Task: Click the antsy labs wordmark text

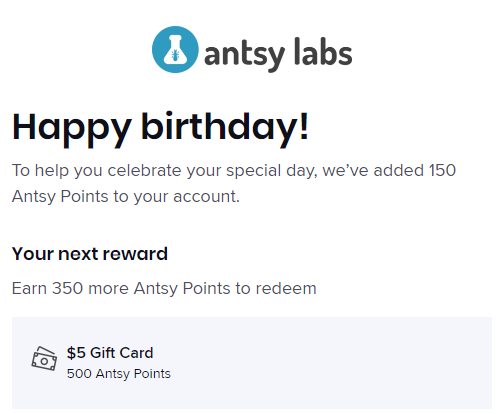Action: [278, 54]
